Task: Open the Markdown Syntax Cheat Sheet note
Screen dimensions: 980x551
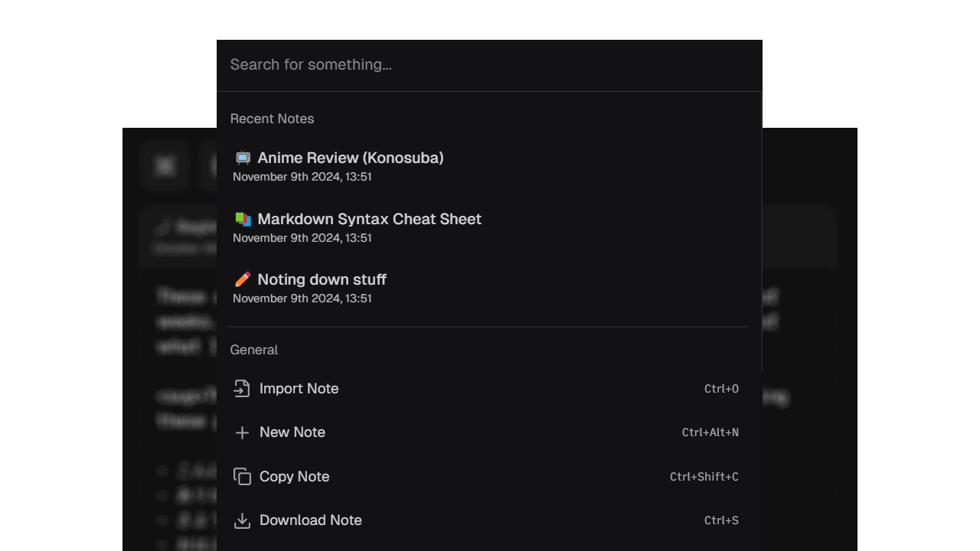Action: pyautogui.click(x=369, y=220)
